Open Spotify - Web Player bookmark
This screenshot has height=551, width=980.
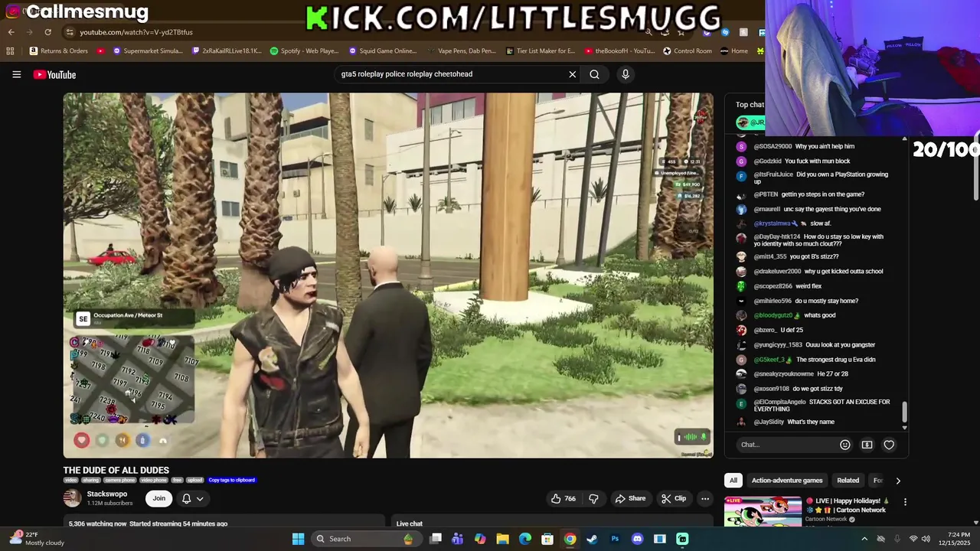click(x=305, y=51)
